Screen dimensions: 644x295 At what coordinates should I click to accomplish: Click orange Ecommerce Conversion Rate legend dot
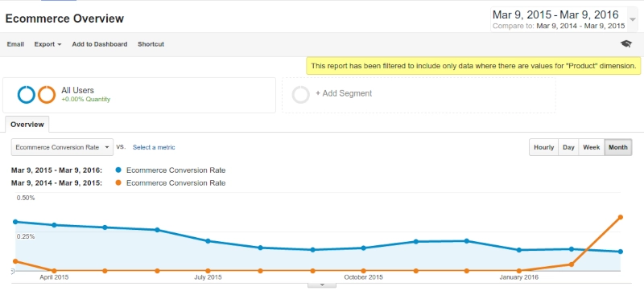118,183
